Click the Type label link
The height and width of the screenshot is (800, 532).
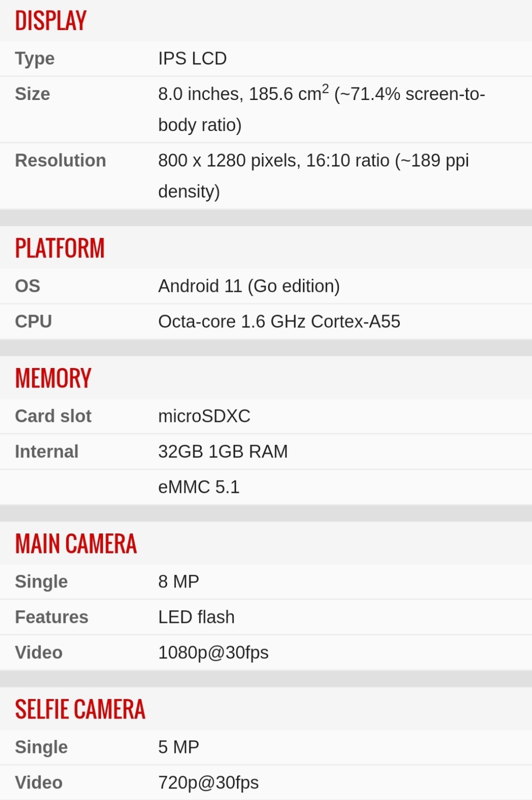[x=34, y=58]
